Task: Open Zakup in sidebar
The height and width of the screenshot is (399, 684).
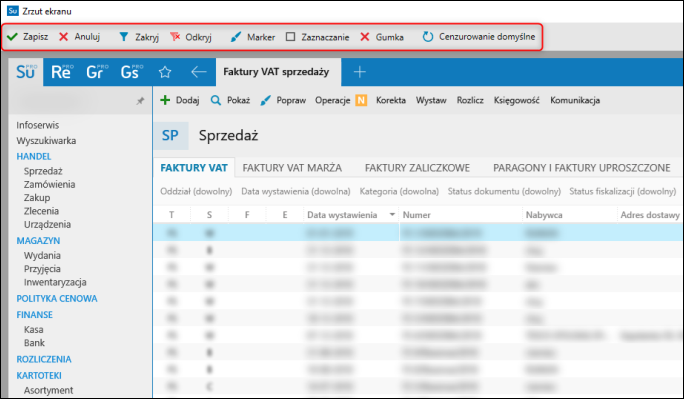Action: 37,198
